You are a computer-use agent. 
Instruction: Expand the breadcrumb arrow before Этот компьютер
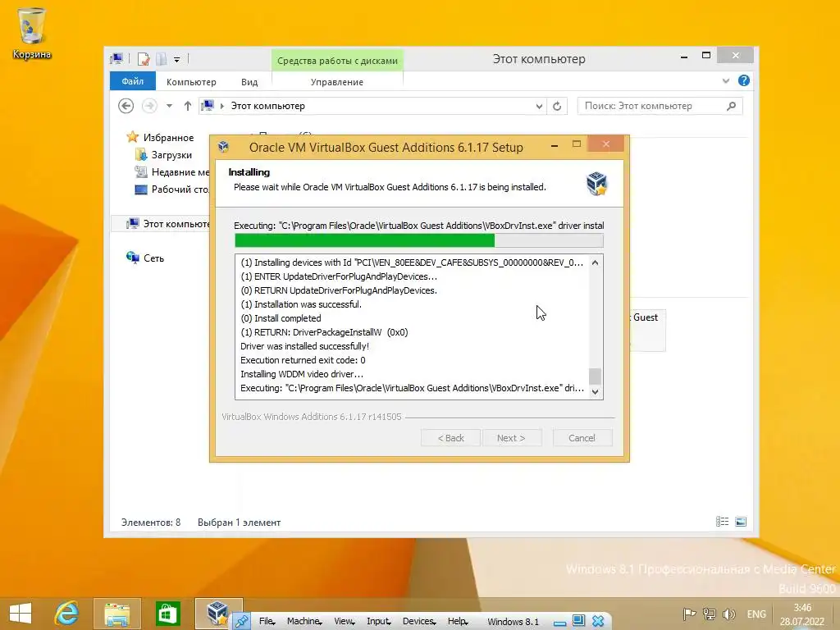[221, 106]
